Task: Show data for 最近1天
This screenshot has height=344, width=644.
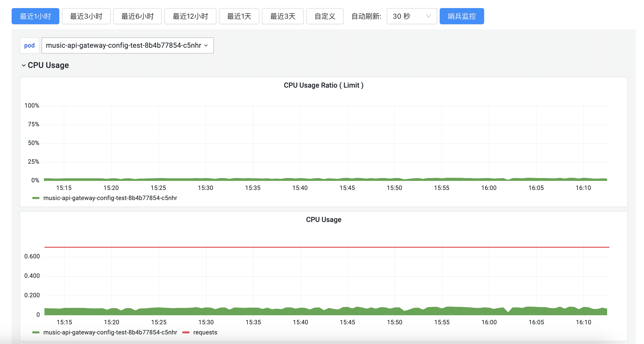Action: [x=239, y=16]
